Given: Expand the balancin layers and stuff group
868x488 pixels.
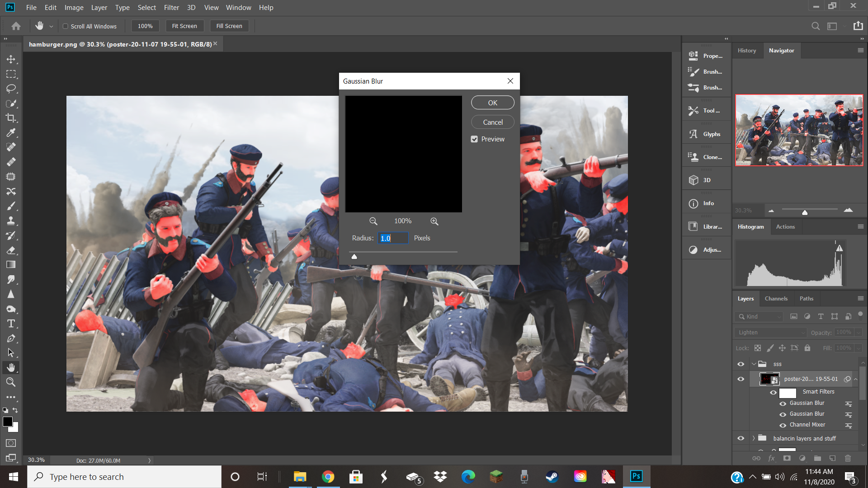Looking at the screenshot, I should tap(754, 438).
